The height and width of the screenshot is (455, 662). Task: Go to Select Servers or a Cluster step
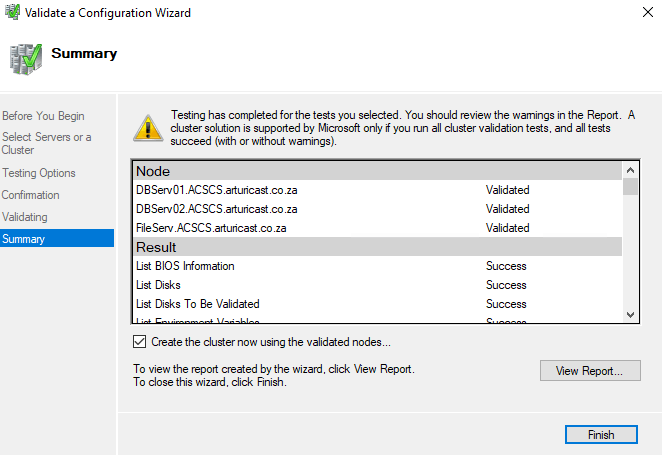pyautogui.click(x=46, y=143)
